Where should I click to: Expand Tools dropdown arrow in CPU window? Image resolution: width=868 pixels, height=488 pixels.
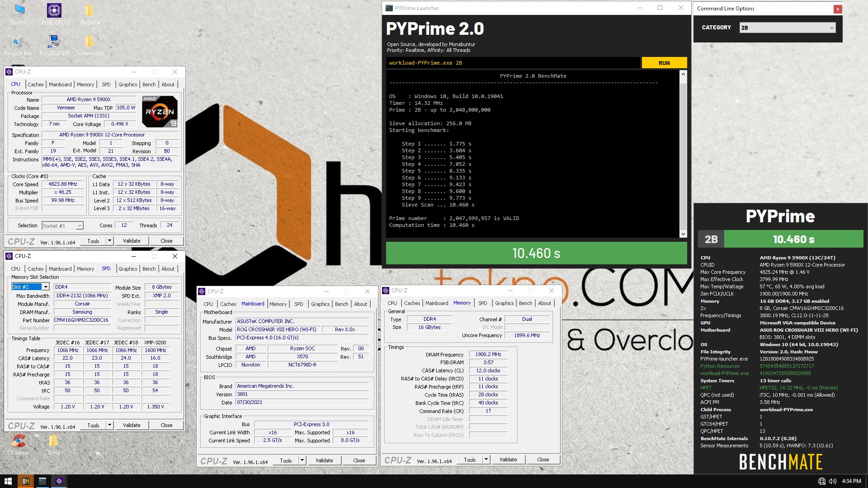point(109,241)
